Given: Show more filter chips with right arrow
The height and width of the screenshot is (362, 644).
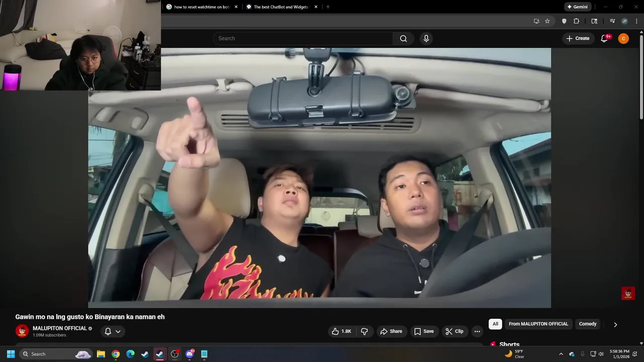Looking at the screenshot, I should (x=615, y=324).
